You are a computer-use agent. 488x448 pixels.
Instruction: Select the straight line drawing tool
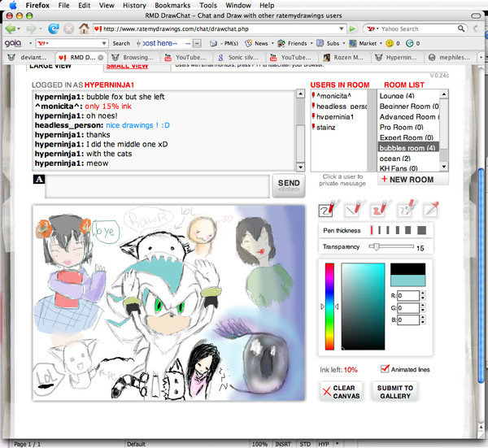(x=354, y=210)
